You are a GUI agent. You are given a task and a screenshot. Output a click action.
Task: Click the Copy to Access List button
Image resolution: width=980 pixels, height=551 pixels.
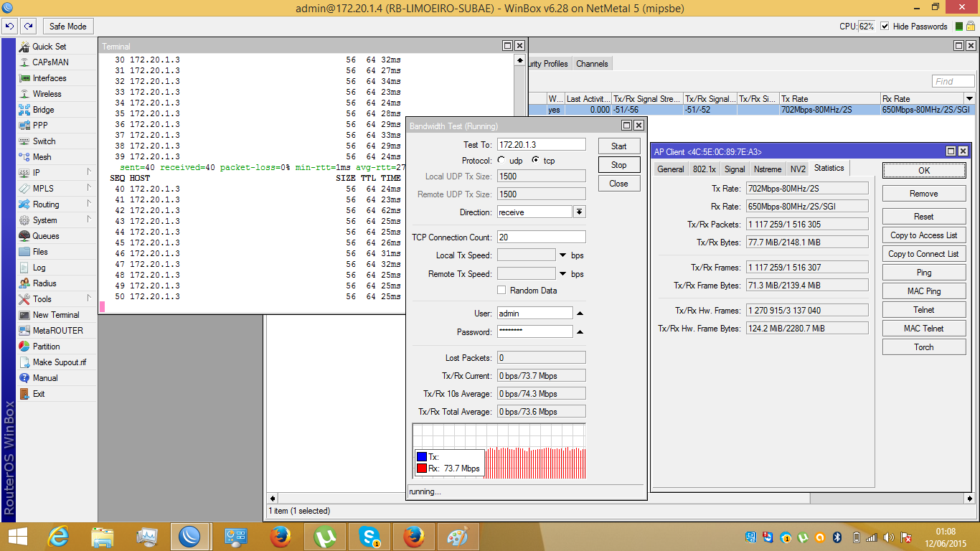pos(923,235)
